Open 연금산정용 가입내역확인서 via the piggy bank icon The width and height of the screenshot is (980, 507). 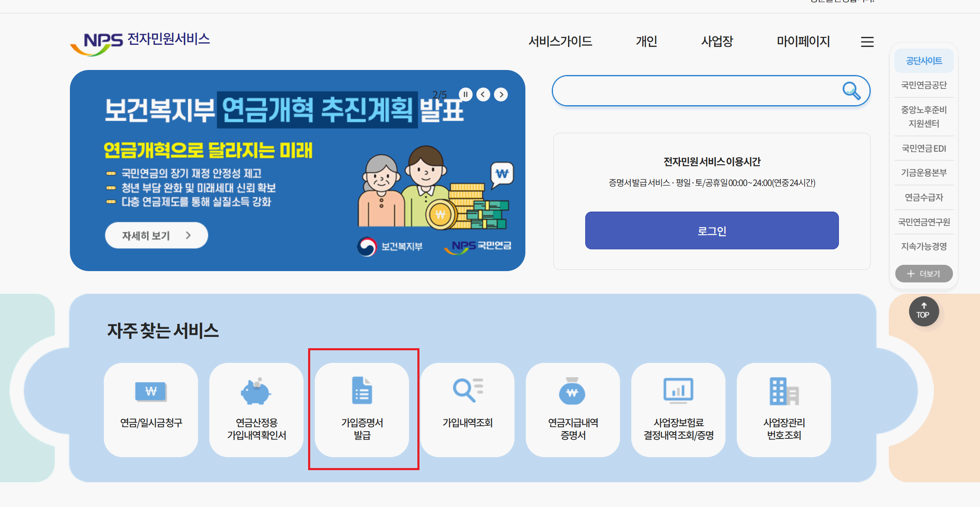(256, 391)
